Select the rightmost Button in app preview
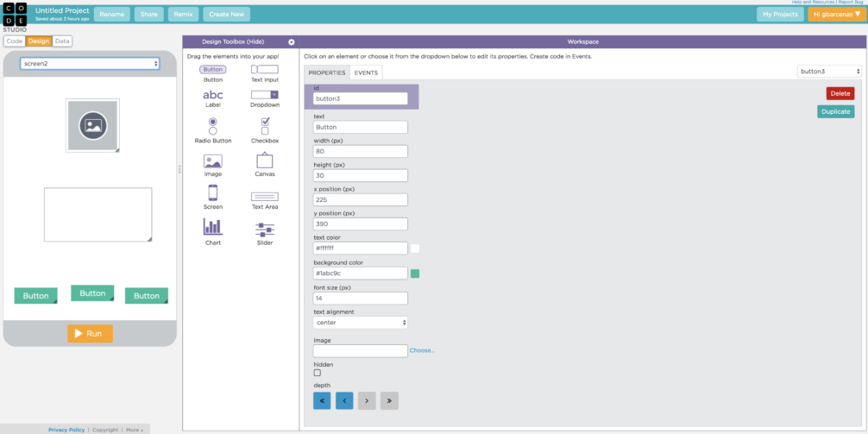 147,296
